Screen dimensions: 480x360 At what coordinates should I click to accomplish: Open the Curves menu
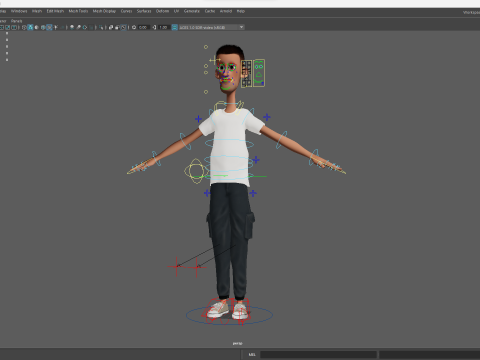[x=126, y=11]
